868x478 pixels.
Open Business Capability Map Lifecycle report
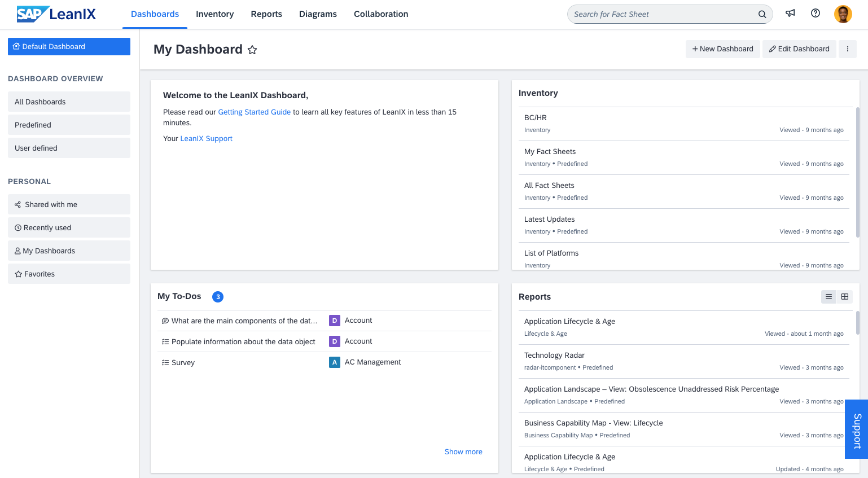pyautogui.click(x=683, y=429)
